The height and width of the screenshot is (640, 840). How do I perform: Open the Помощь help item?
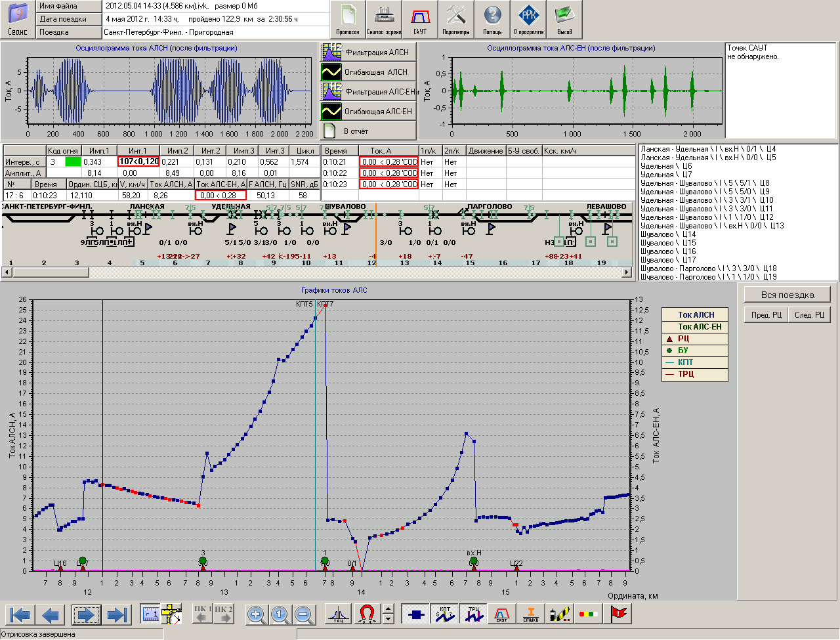click(x=492, y=20)
